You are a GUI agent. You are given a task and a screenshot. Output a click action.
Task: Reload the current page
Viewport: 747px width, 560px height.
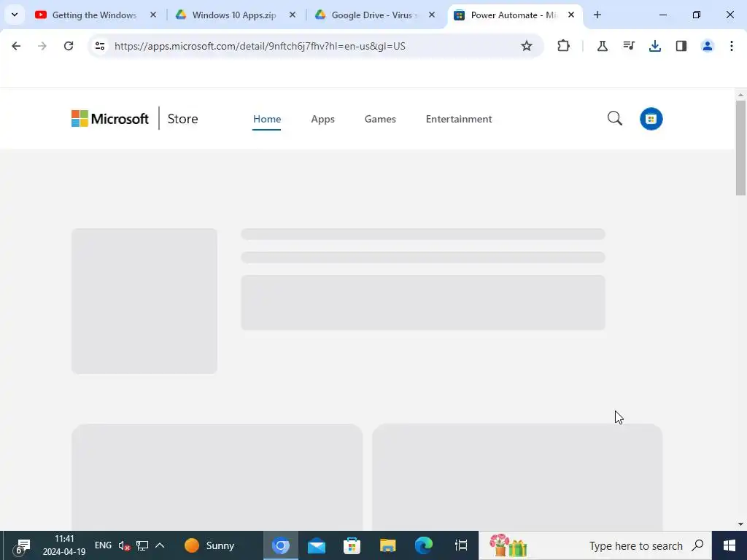69,46
